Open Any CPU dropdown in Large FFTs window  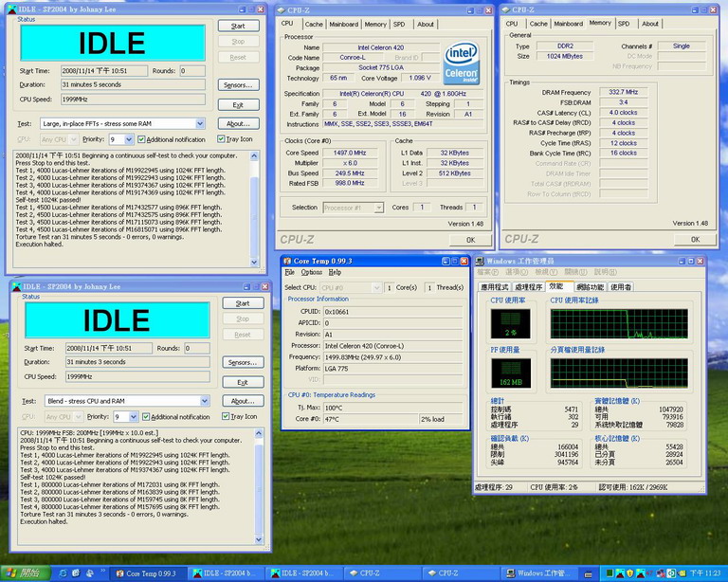[x=73, y=139]
